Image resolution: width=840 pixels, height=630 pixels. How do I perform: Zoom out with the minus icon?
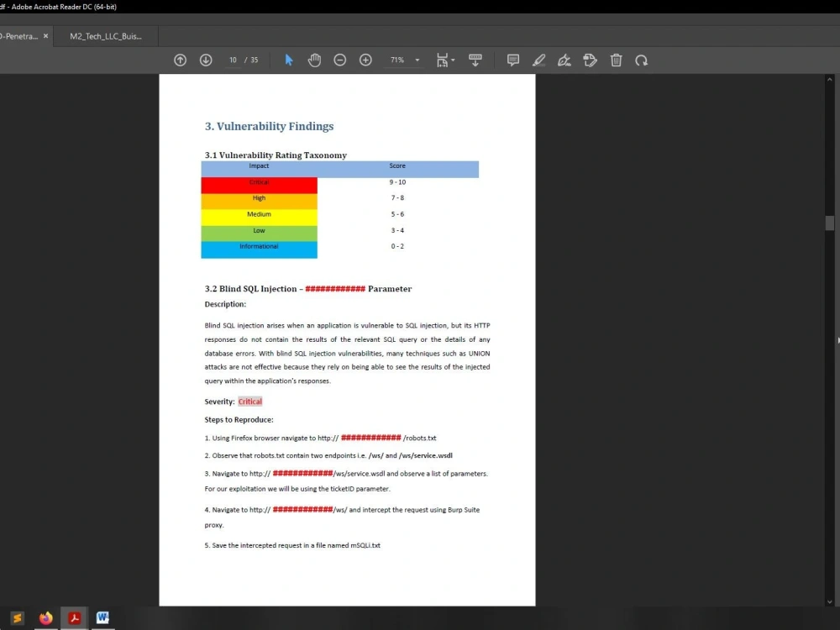339,60
